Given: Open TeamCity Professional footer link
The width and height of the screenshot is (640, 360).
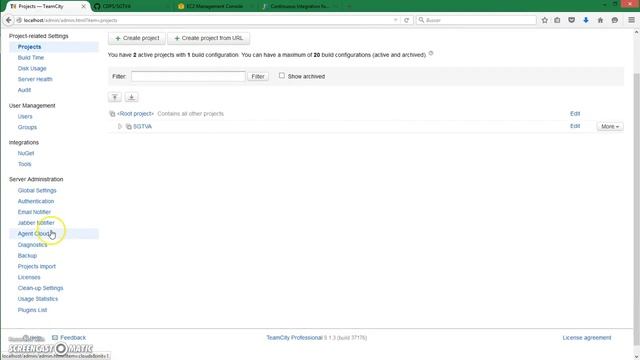Looking at the screenshot, I should (294, 338).
